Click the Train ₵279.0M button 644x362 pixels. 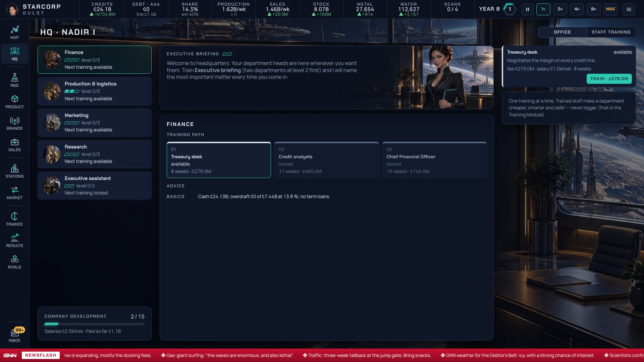(x=609, y=79)
